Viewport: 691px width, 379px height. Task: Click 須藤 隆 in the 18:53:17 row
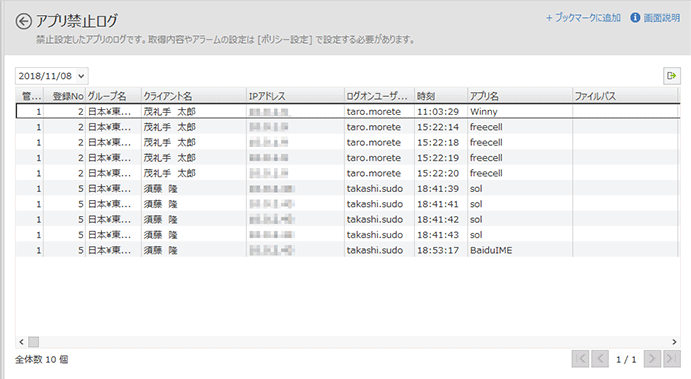click(160, 250)
